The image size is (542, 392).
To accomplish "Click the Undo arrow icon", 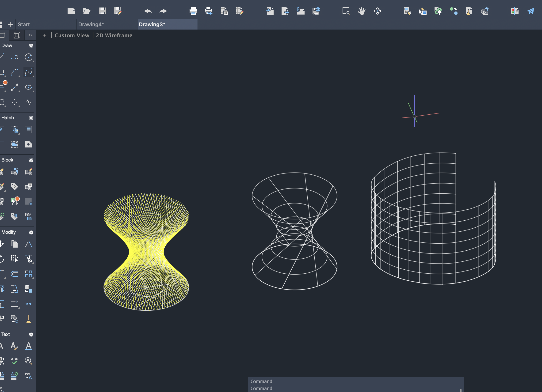I will click(x=148, y=11).
